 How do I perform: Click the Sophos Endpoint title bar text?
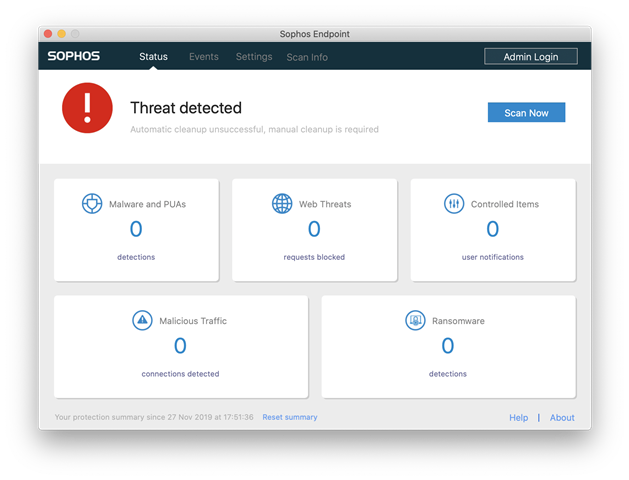coord(314,34)
